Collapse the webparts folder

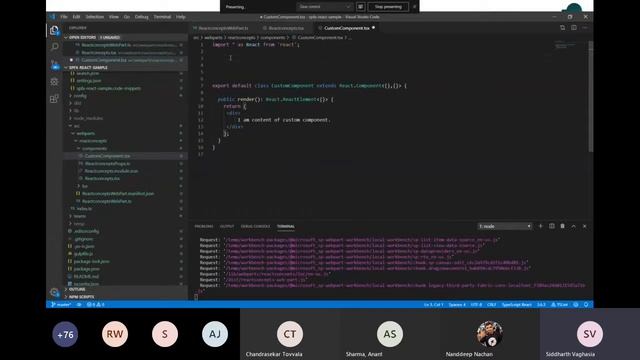pyautogui.click(x=83, y=133)
